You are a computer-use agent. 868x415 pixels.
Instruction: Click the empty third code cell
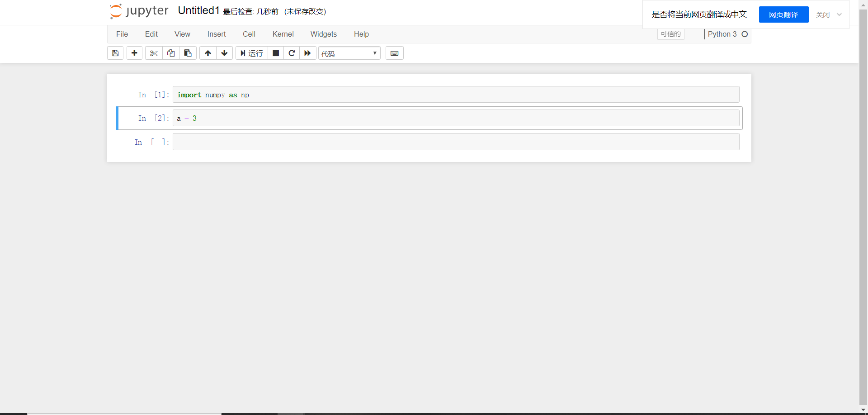[x=456, y=142]
